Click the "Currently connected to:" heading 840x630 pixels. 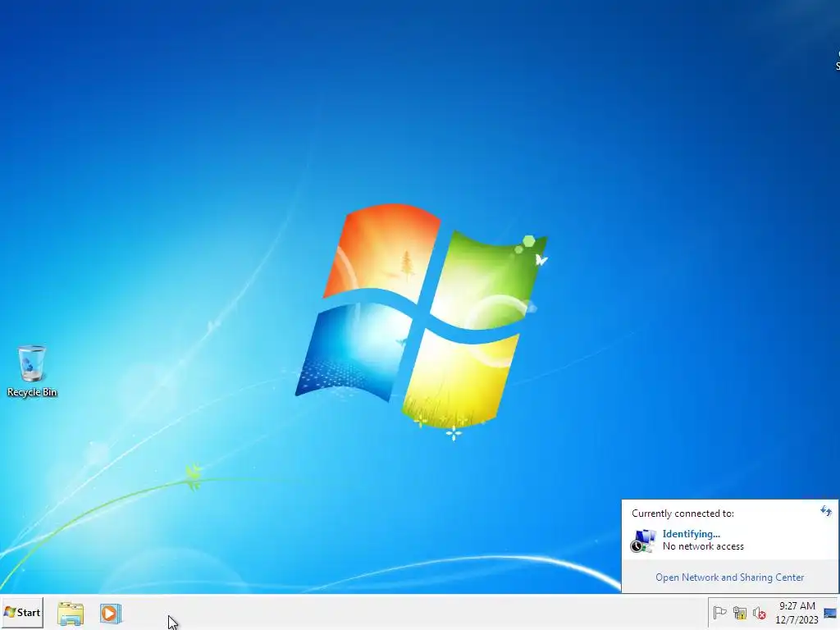pos(682,514)
